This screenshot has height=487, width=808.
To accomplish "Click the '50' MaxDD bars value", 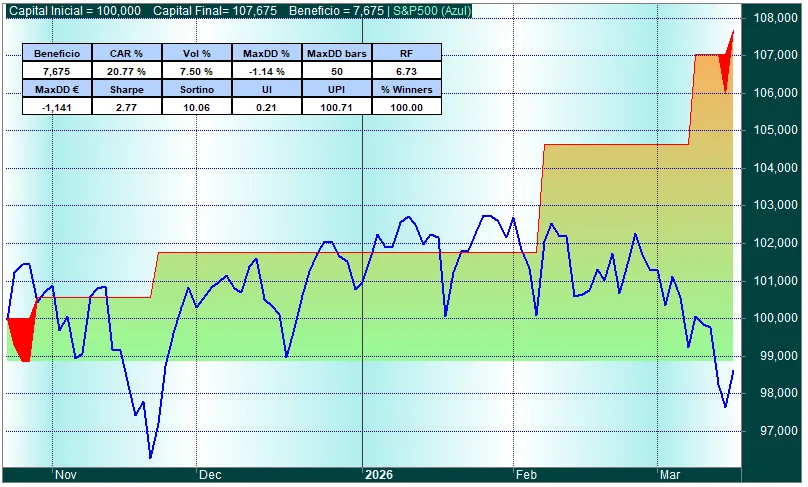I will pos(336,71).
